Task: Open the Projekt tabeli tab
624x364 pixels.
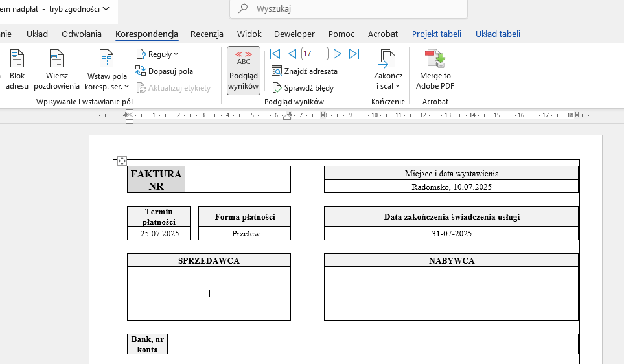Action: pyautogui.click(x=437, y=34)
